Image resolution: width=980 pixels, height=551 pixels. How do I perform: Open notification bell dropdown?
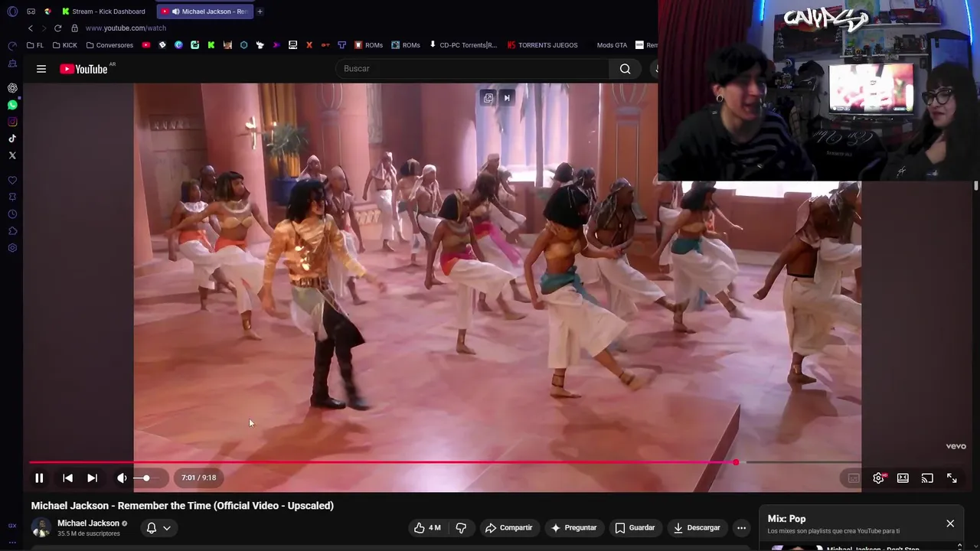coord(158,528)
